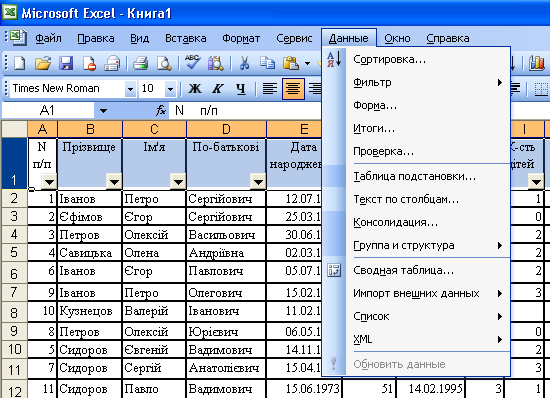Open the К-сть дітей column filter dropdown
Viewport: 550px width, 398px height.
(536, 182)
